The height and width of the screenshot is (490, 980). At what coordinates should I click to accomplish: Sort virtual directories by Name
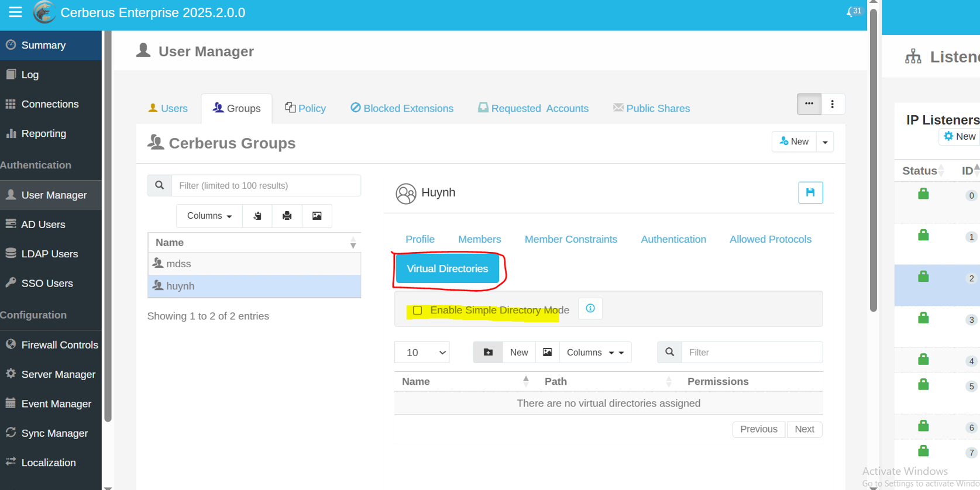point(466,381)
